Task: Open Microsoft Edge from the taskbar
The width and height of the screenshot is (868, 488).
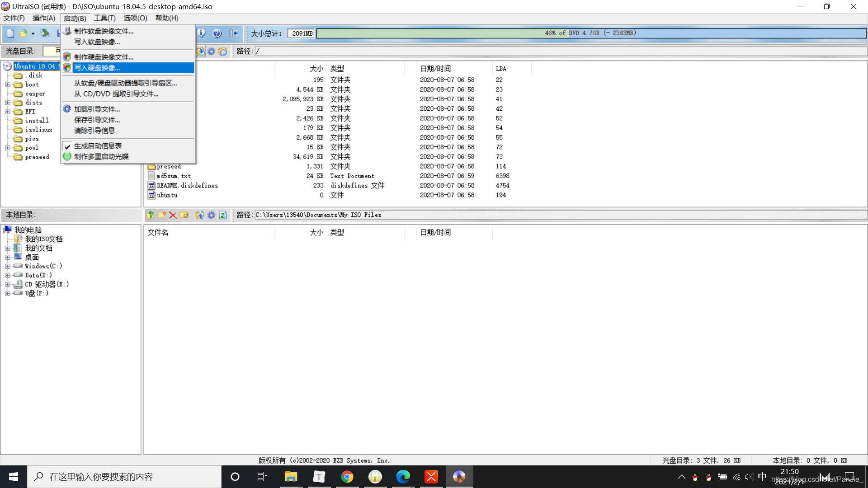Action: [403, 477]
